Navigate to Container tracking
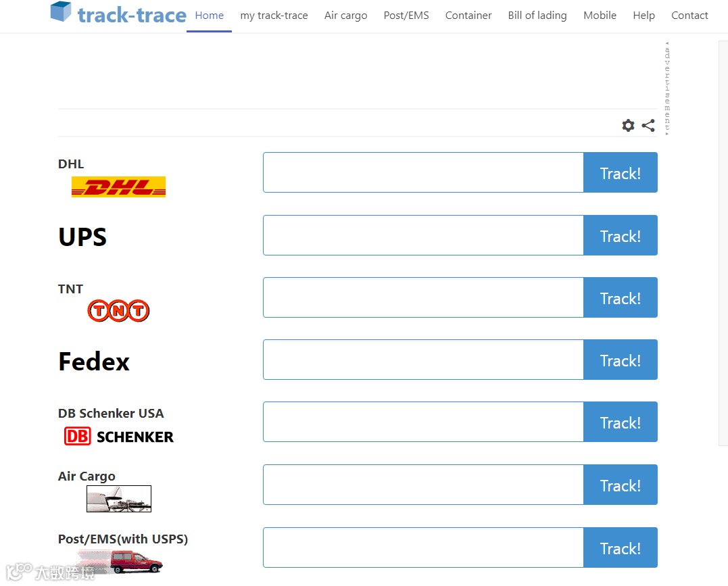 (x=468, y=16)
